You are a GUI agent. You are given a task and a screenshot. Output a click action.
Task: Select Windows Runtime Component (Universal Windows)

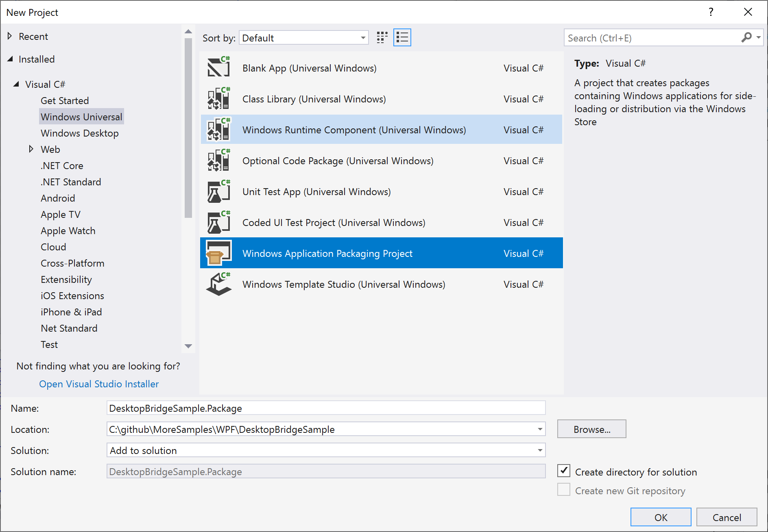click(x=382, y=130)
